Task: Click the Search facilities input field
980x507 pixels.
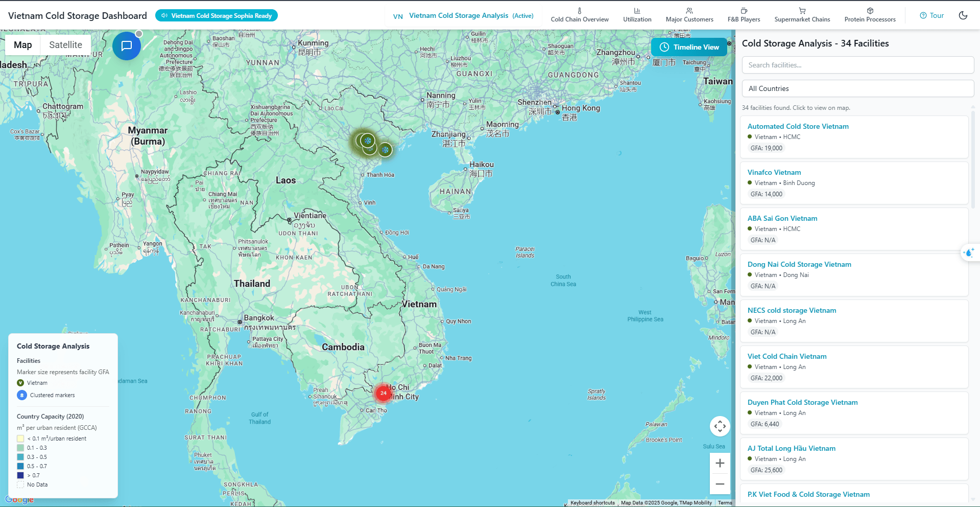Action: point(857,65)
